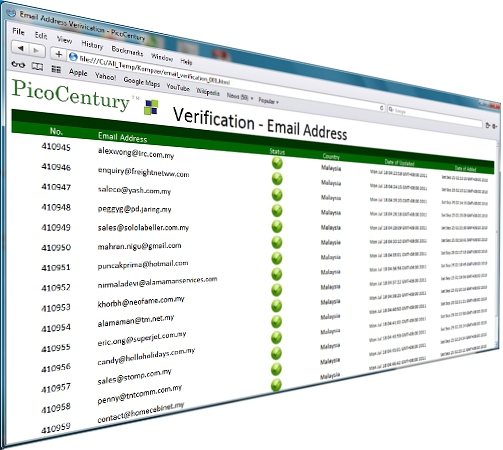Click the plus Add Bookmark button
This screenshot has height=450, width=503.
[x=58, y=54]
